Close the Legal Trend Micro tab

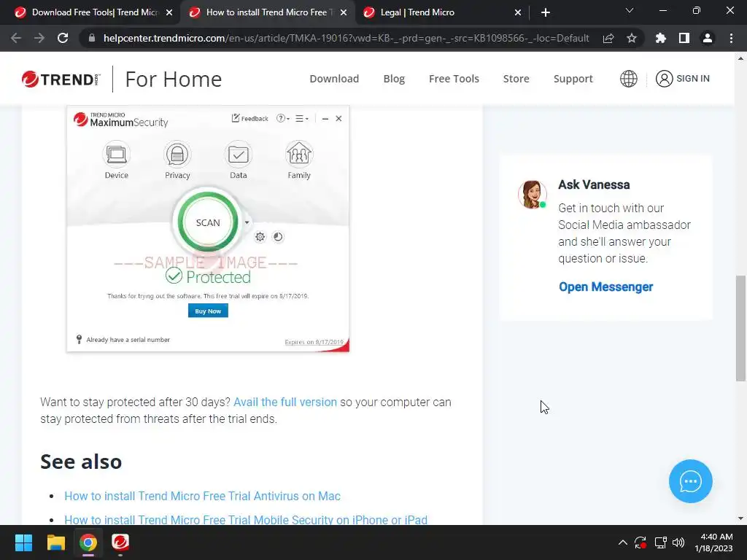[x=518, y=12]
